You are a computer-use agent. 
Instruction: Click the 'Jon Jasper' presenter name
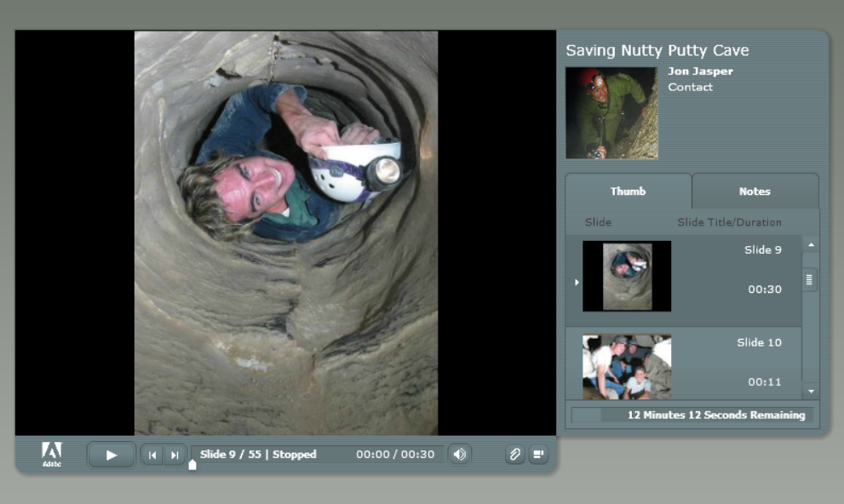point(700,71)
